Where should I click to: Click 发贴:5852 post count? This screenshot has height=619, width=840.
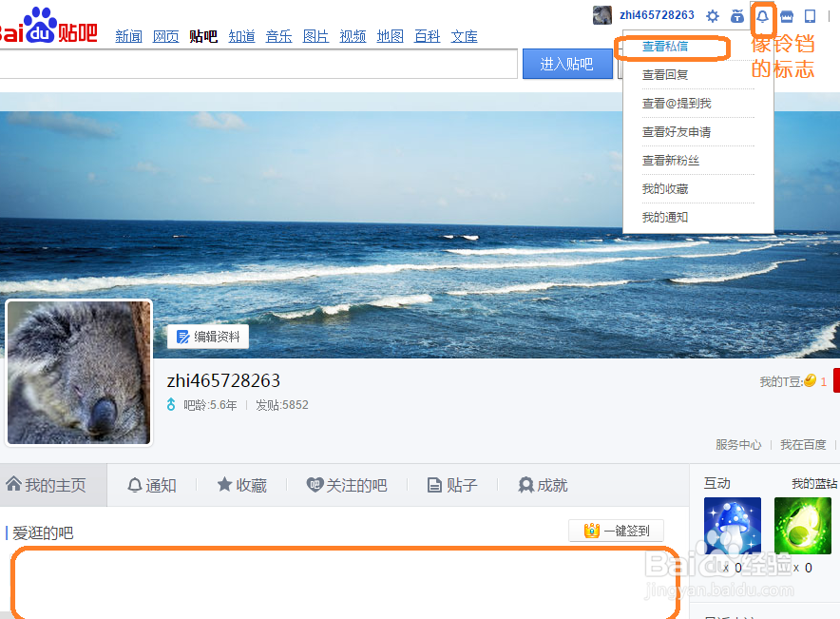point(282,405)
